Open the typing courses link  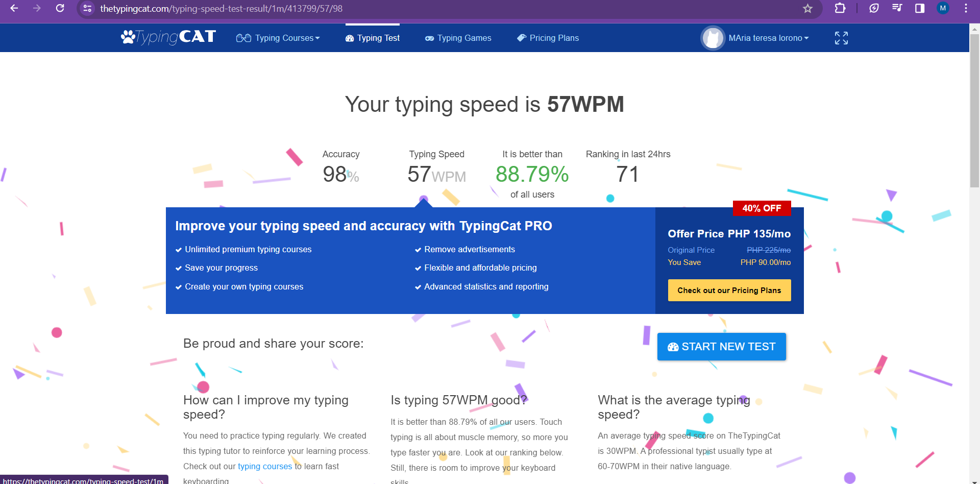264,466
